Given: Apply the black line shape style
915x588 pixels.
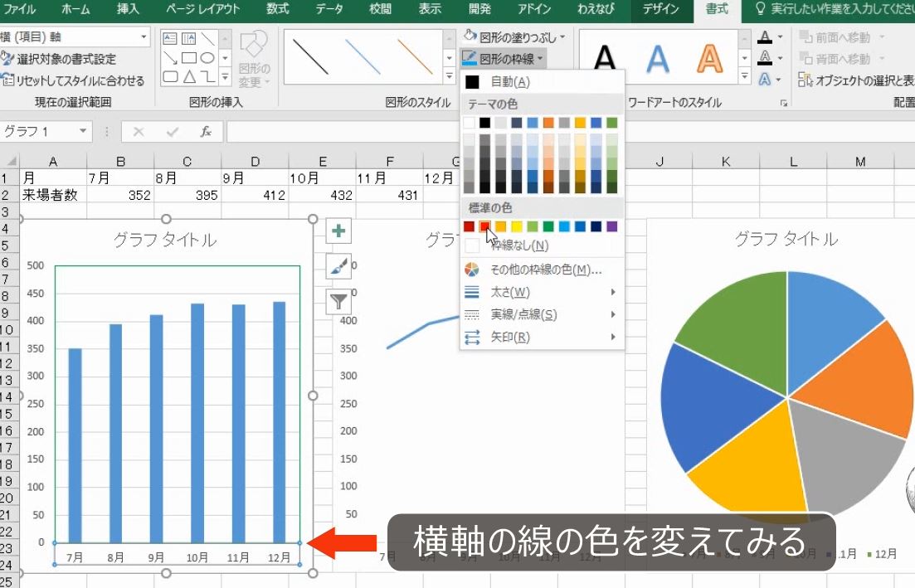Looking at the screenshot, I should pyautogui.click(x=310, y=56).
